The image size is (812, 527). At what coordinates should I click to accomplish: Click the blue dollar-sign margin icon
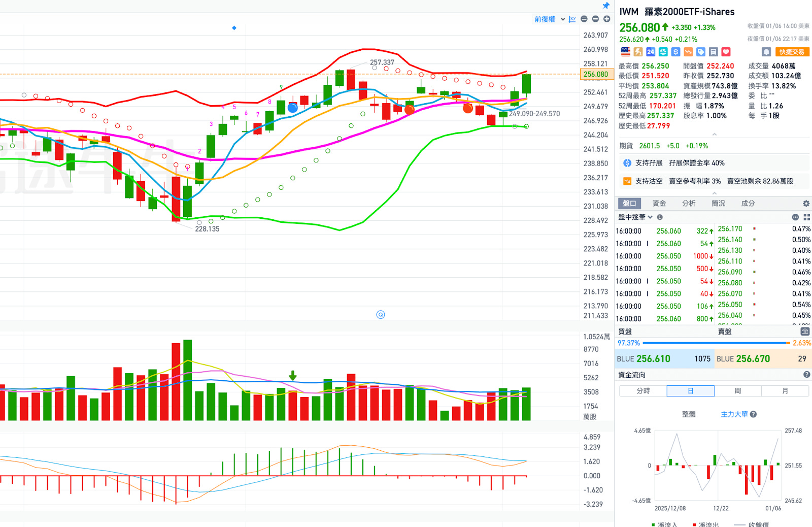(x=675, y=52)
